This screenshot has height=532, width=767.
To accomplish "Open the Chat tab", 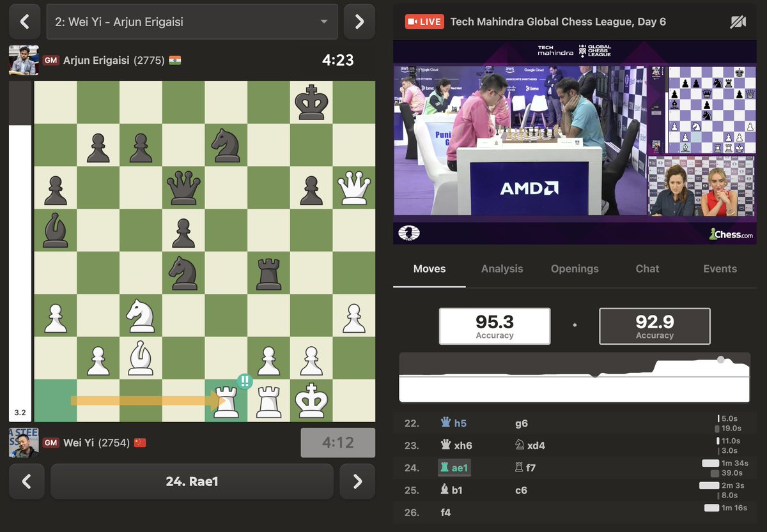I will [x=647, y=269].
